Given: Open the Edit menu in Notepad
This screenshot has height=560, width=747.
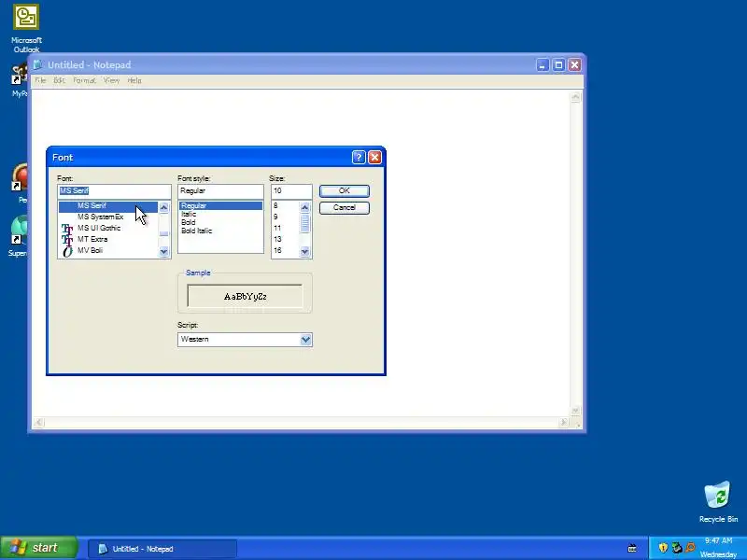Looking at the screenshot, I should pyautogui.click(x=59, y=80).
